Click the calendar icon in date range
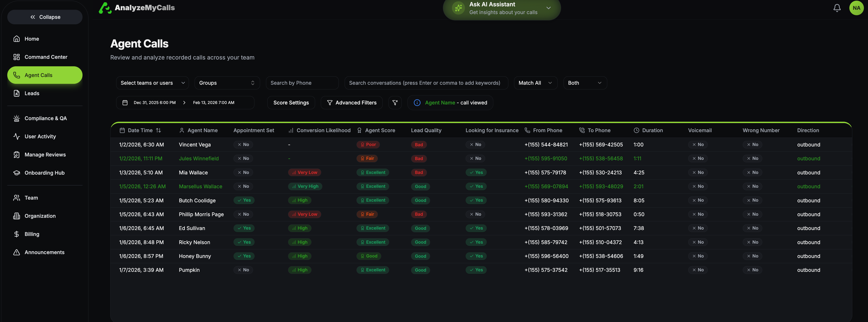The height and width of the screenshot is (322, 868). tap(125, 103)
